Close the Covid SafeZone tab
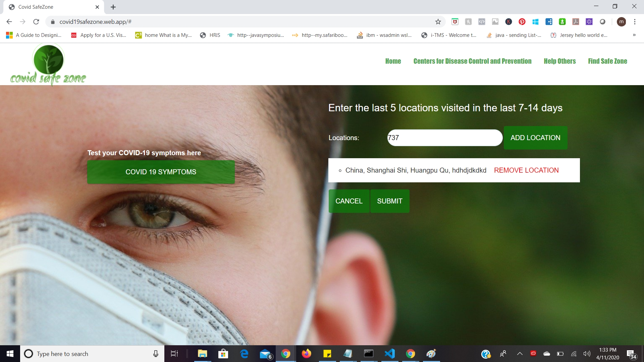The image size is (644, 362). pos(97,7)
